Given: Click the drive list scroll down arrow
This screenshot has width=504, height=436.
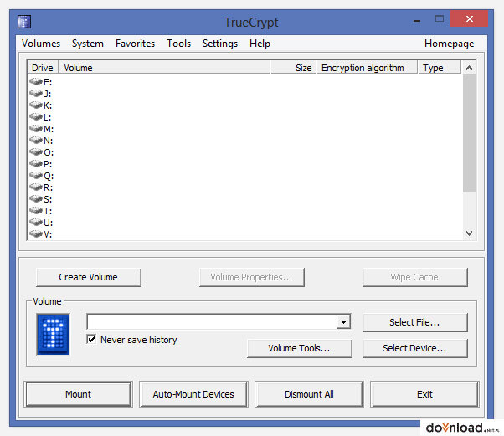Looking at the screenshot, I should [x=469, y=233].
